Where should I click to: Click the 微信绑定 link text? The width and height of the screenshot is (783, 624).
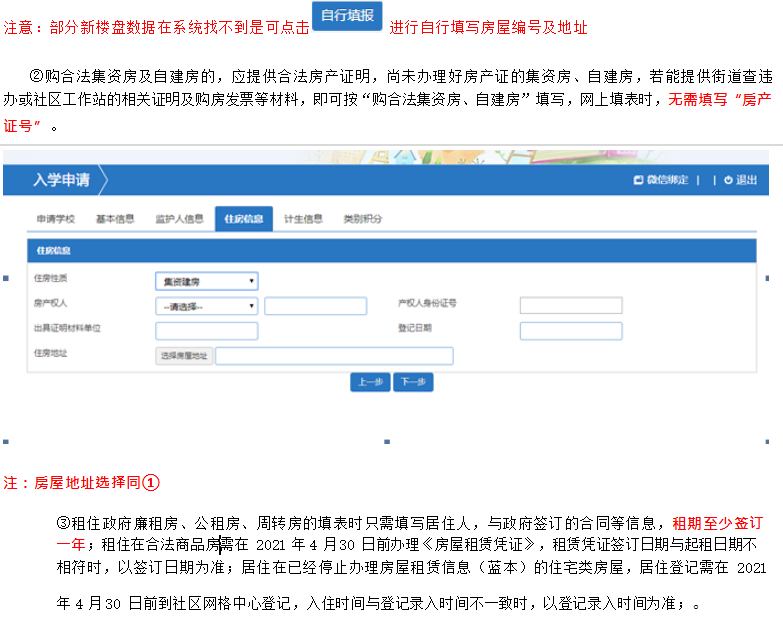[667, 180]
